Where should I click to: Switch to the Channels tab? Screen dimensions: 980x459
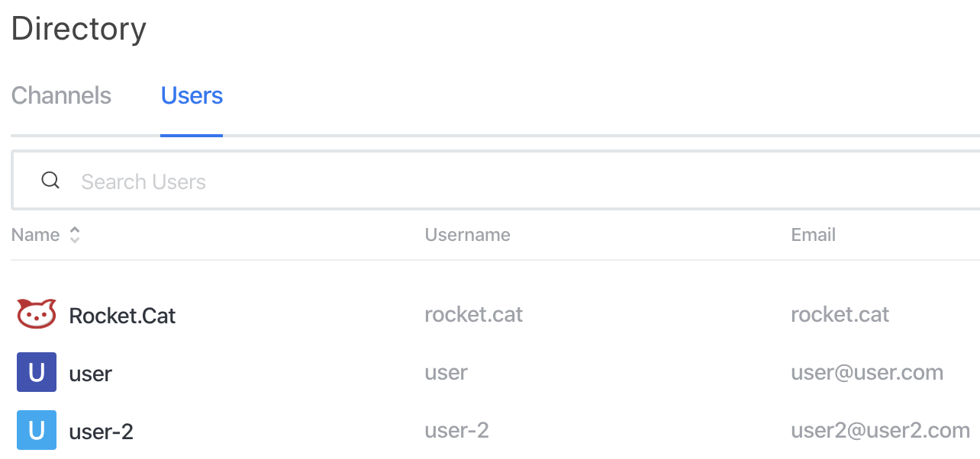(x=61, y=96)
